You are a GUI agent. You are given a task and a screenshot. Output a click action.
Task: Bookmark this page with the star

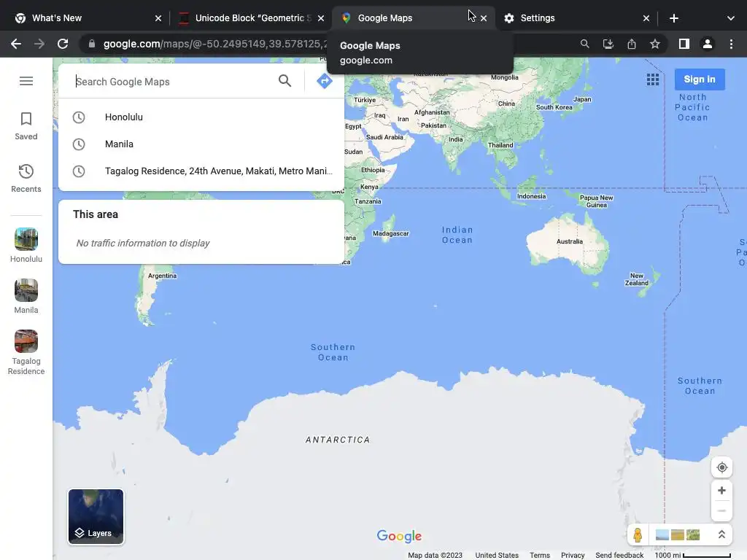(655, 44)
